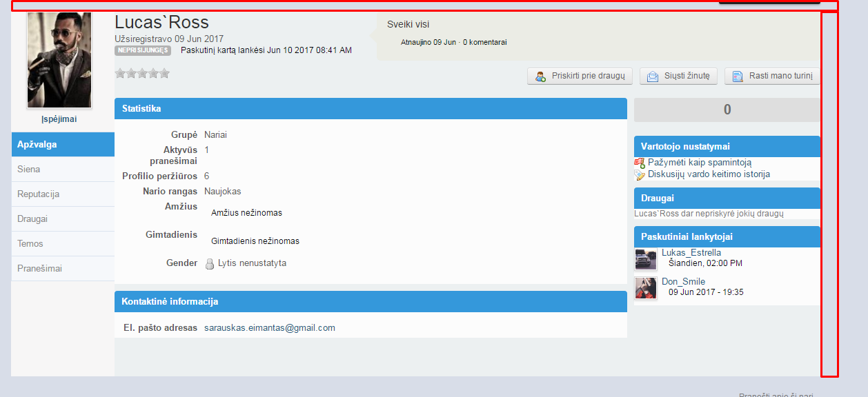
Task: Click the gender silhouette icon
Action: pyautogui.click(x=210, y=263)
